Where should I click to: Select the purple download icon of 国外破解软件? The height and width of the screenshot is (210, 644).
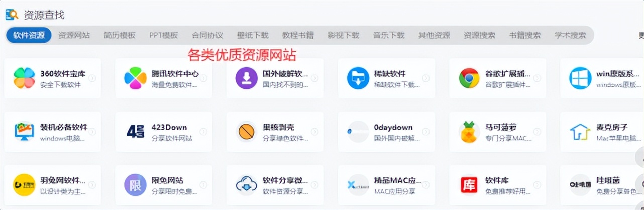pyautogui.click(x=247, y=78)
